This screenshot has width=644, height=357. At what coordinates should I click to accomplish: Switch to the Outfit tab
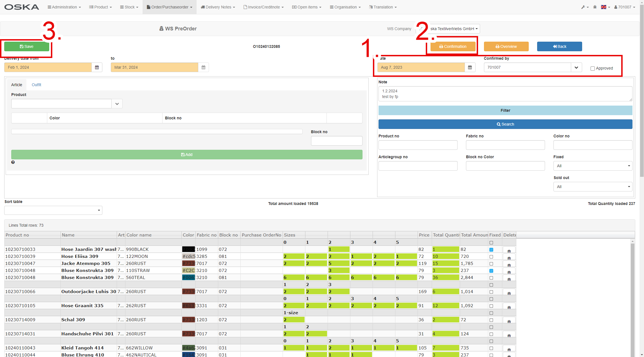[x=36, y=85]
